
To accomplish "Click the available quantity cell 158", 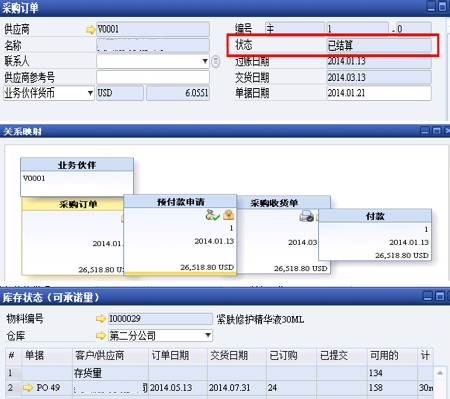I will (393, 388).
